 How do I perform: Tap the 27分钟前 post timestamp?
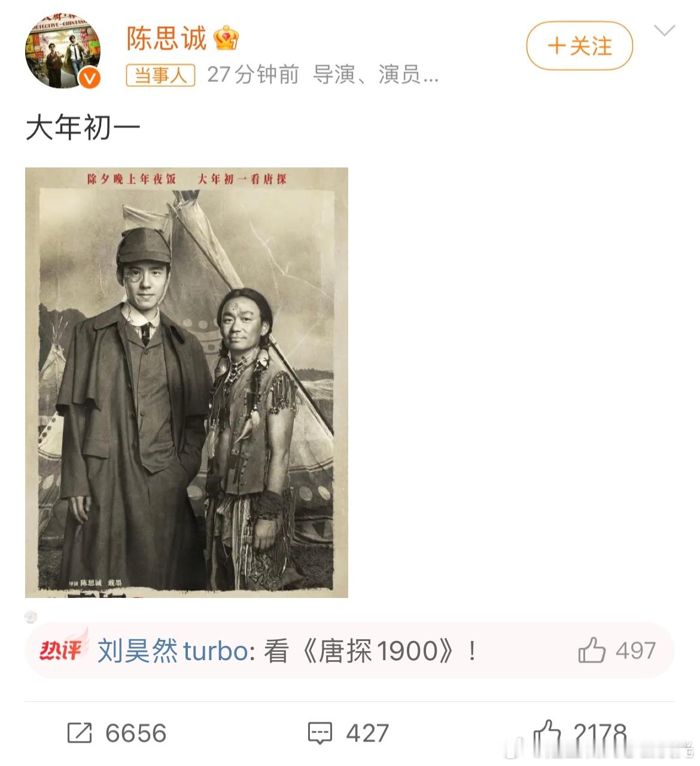[x=253, y=75]
